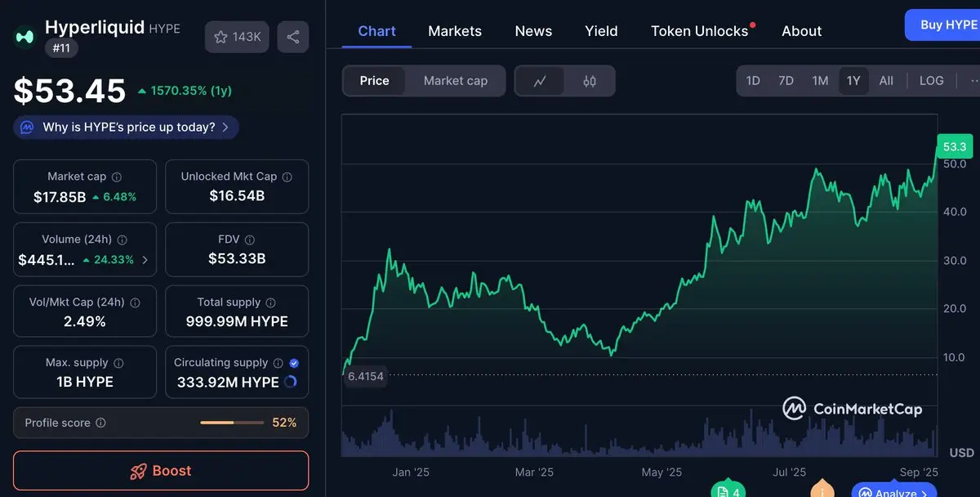Click the 6.4154 starting price label

(x=365, y=377)
